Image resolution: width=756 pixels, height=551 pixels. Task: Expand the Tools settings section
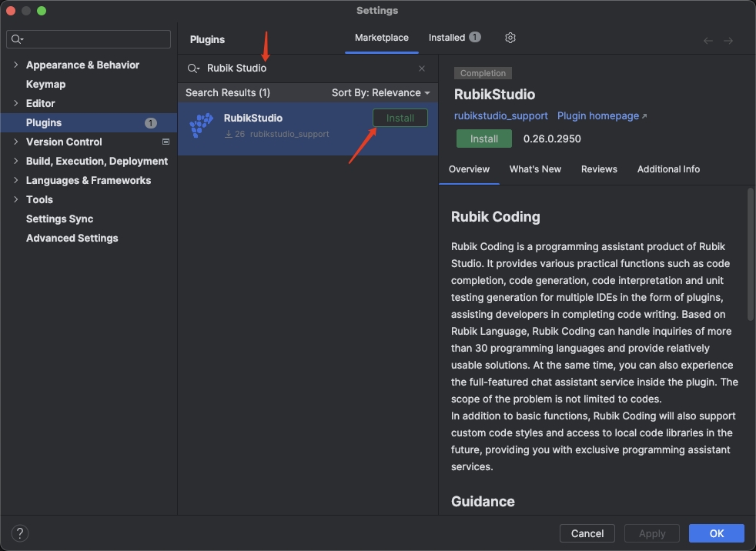(16, 199)
